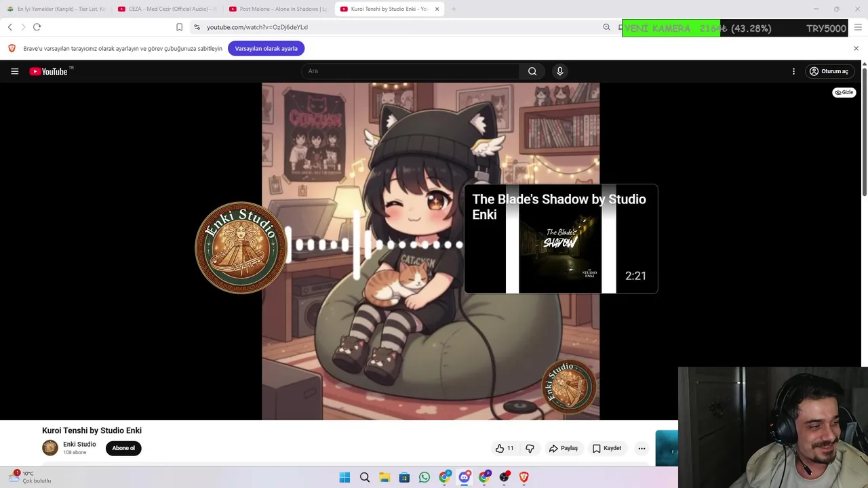Open Discord from the taskbar
Screen dimensions: 868x488
click(x=465, y=477)
